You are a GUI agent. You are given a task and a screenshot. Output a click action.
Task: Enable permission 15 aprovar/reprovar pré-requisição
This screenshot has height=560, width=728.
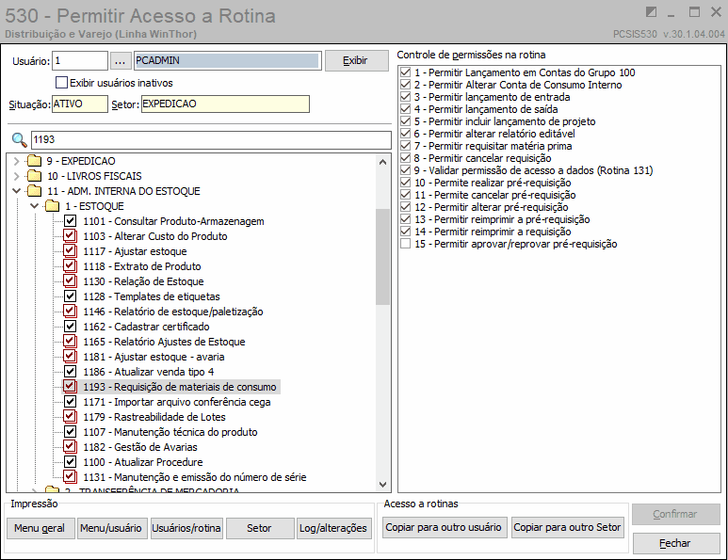click(405, 244)
